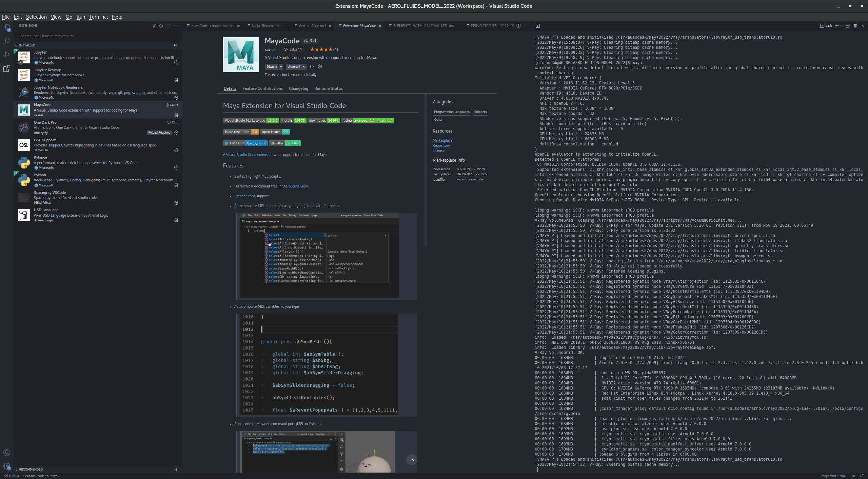Open the Extensions view icon
The height and width of the screenshot is (479, 868).
[x=7, y=69]
